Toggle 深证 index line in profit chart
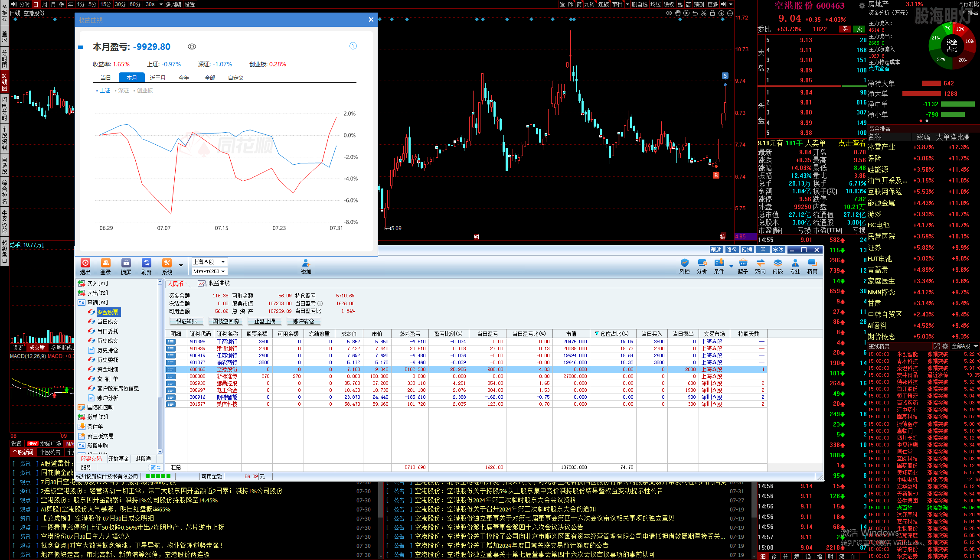Screen dimensions: 980x560 click(122, 91)
